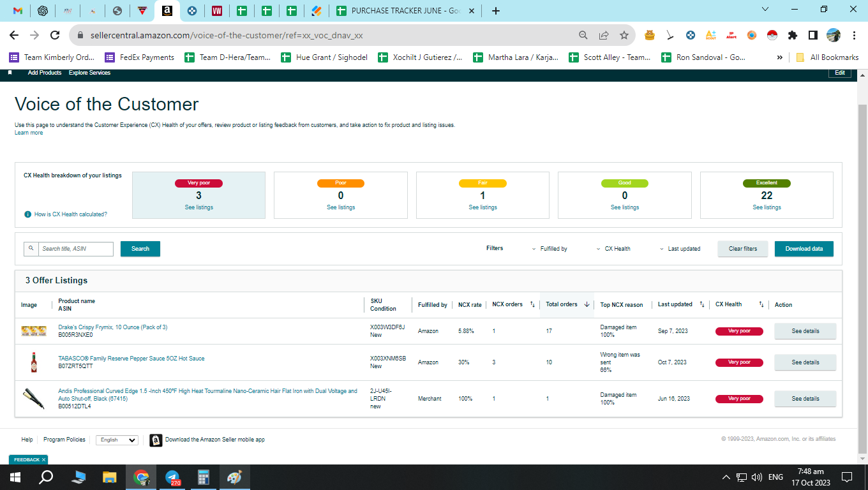Open the Chrome profile avatar

(x=834, y=35)
